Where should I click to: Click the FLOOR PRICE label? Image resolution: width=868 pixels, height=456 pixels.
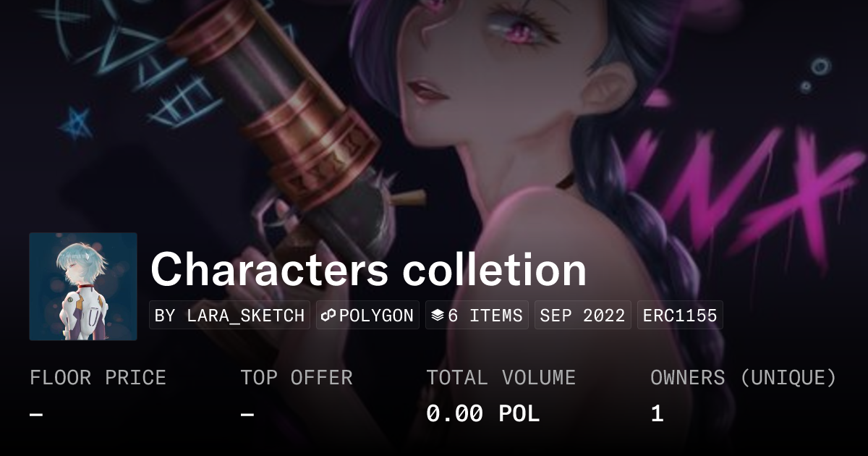pos(98,378)
